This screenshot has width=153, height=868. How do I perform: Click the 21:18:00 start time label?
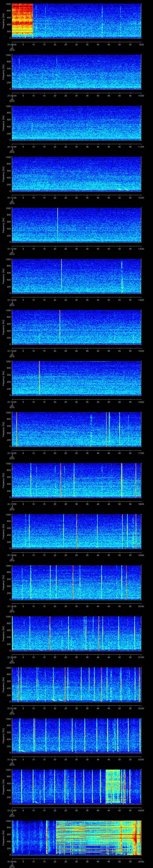click(x=12, y=555)
